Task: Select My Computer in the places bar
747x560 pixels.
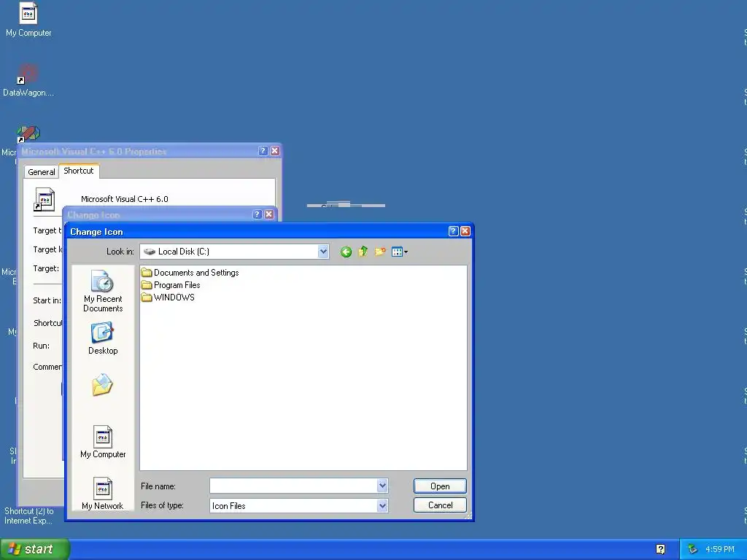Action: [x=103, y=442]
